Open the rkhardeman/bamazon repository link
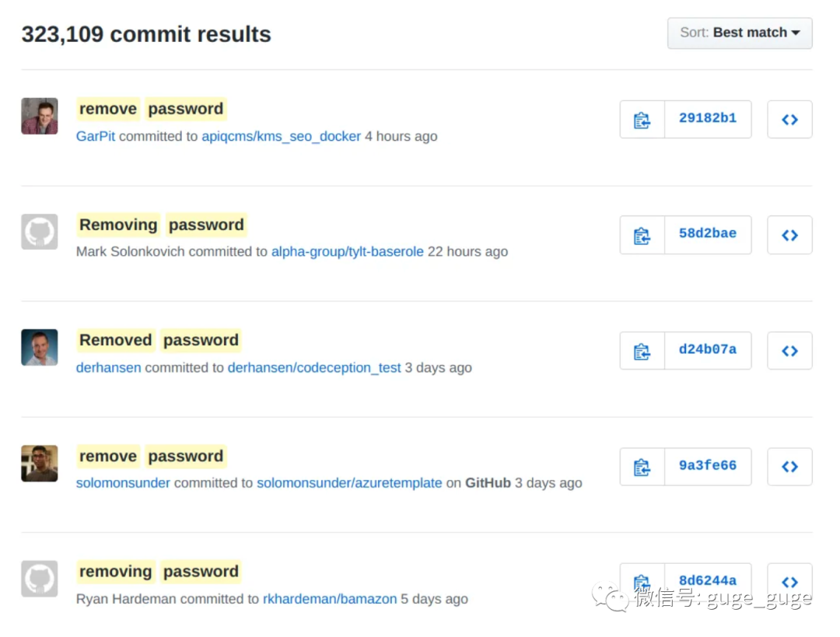 coord(330,598)
